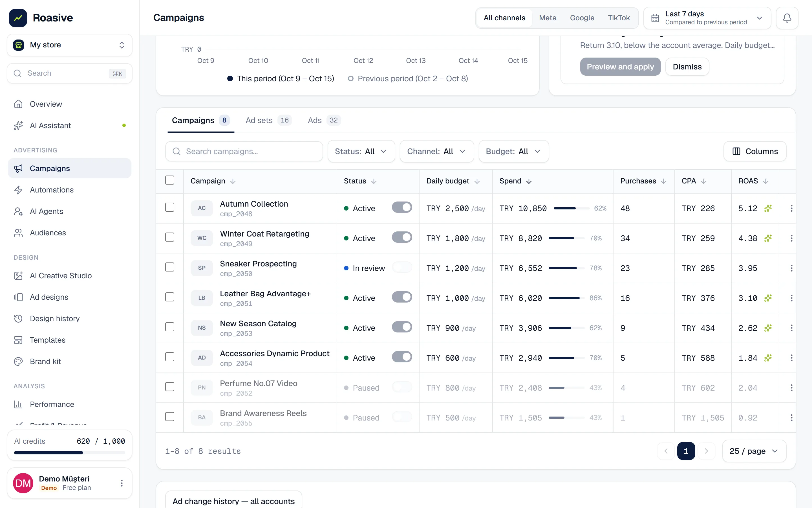The image size is (812, 508).
Task: Click the notifications bell icon
Action: click(x=787, y=18)
